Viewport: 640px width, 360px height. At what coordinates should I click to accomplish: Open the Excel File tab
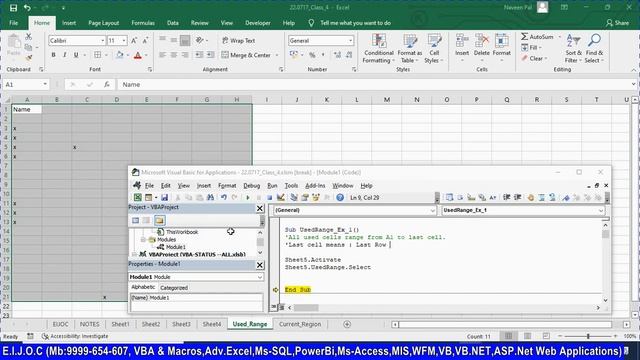[x=13, y=23]
